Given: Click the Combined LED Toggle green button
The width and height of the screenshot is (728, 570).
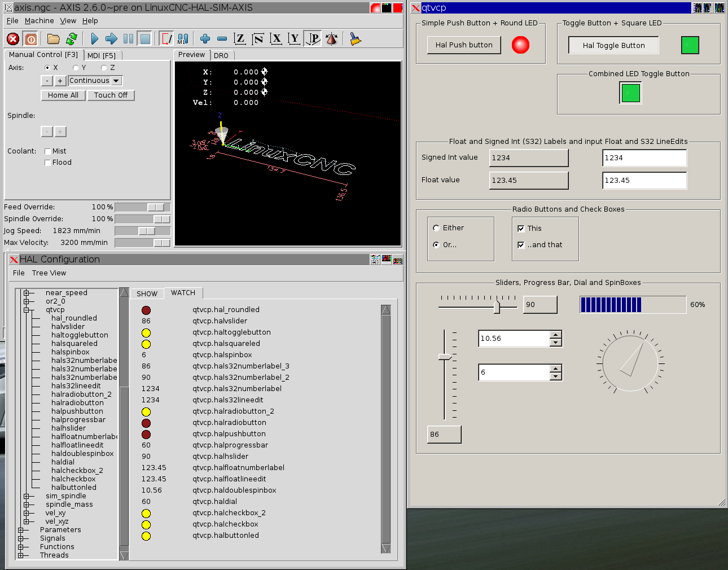Looking at the screenshot, I should [630, 93].
